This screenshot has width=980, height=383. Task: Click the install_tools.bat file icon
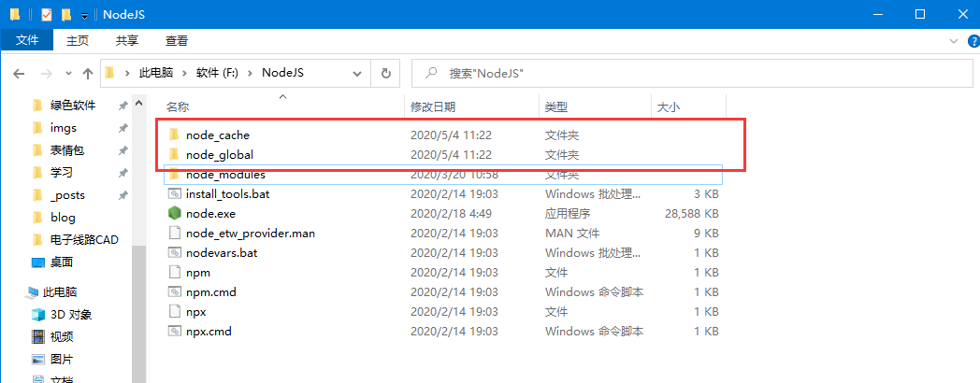coord(173,194)
